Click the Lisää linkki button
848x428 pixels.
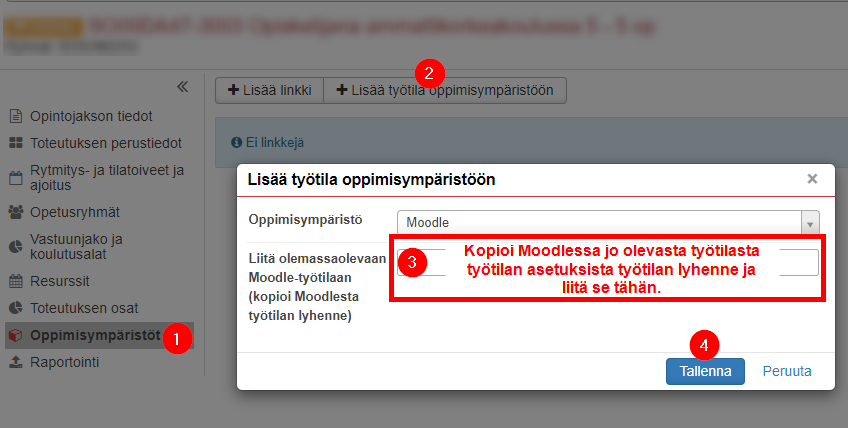click(269, 90)
